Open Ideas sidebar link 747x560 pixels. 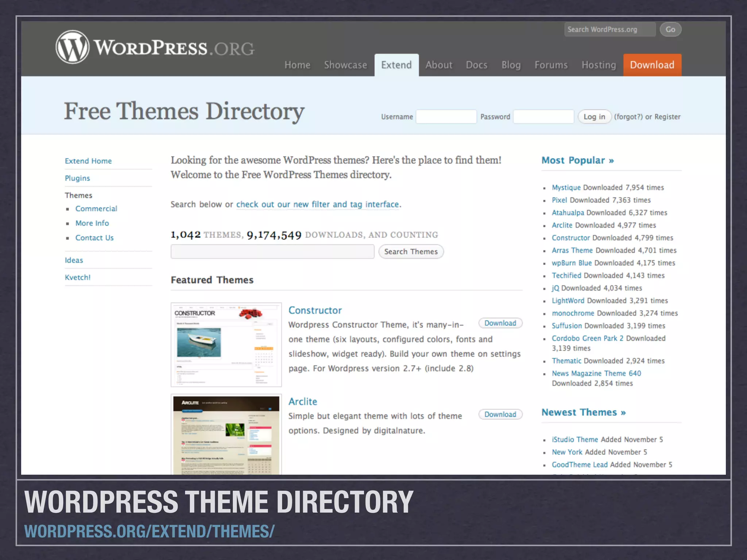click(x=74, y=260)
